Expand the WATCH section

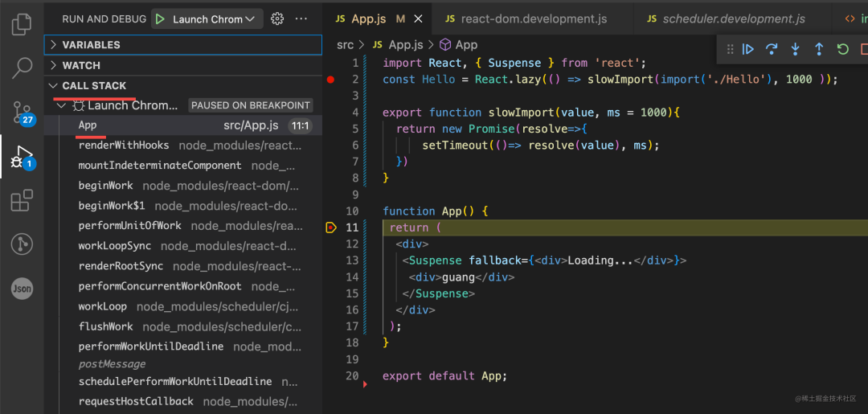tap(183, 65)
